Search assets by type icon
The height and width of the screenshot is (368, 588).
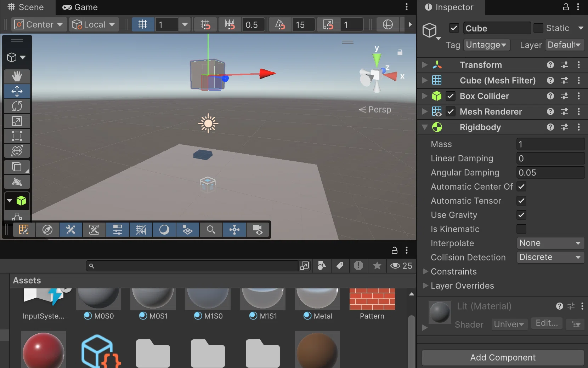[322, 265]
